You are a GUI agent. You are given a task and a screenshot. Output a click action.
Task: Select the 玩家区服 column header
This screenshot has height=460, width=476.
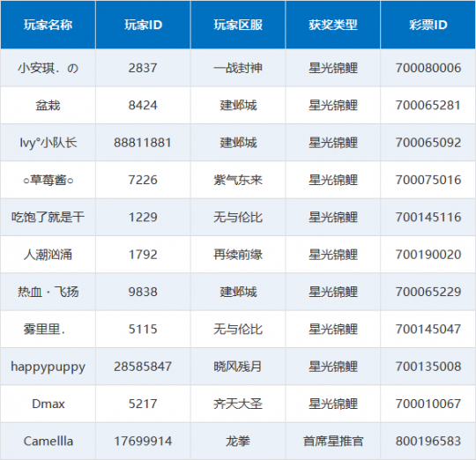238,25
